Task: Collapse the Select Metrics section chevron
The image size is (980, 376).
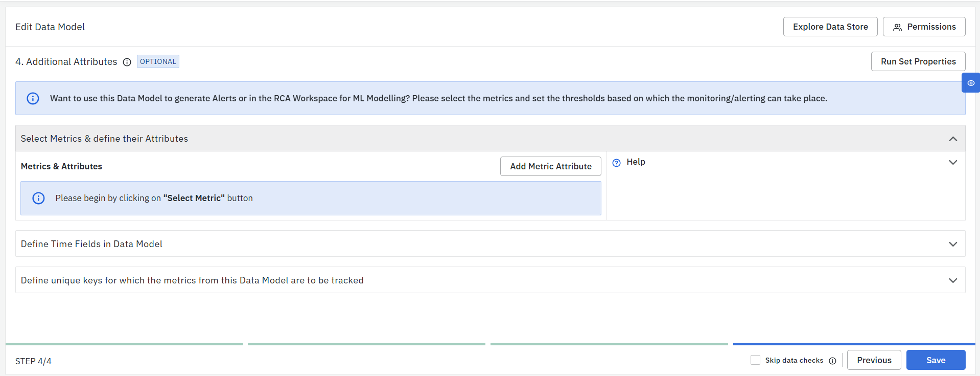Action: coord(953,139)
